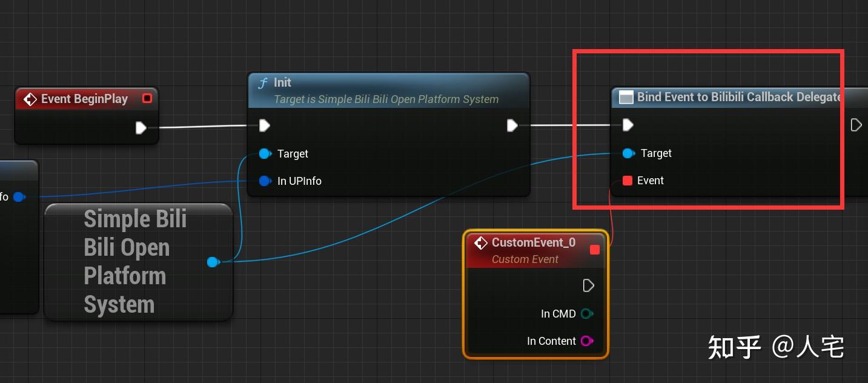Select the Bind Event to Bilibili Callback Delegate title

coord(739,97)
